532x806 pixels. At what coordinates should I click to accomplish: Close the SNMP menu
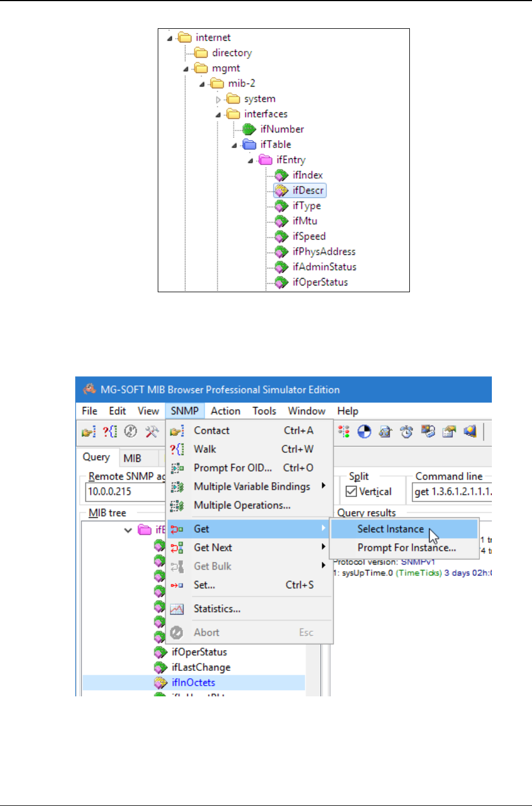point(185,411)
